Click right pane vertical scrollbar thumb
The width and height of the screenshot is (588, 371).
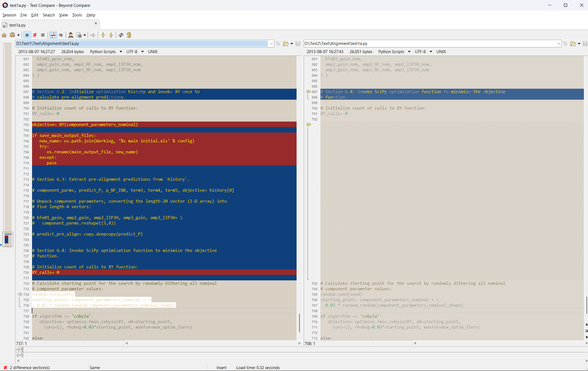point(586,305)
